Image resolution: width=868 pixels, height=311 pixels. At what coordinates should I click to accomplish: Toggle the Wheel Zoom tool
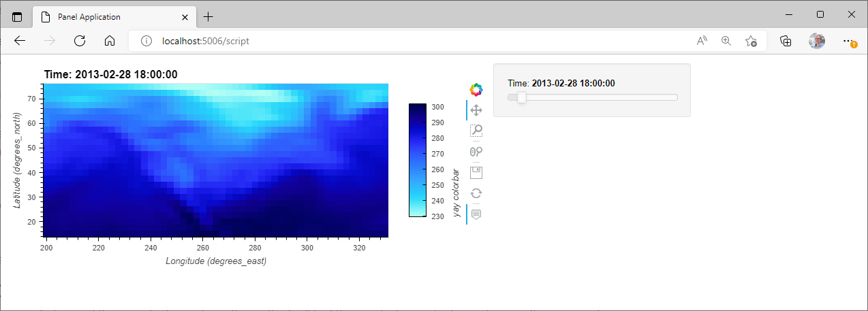476,152
